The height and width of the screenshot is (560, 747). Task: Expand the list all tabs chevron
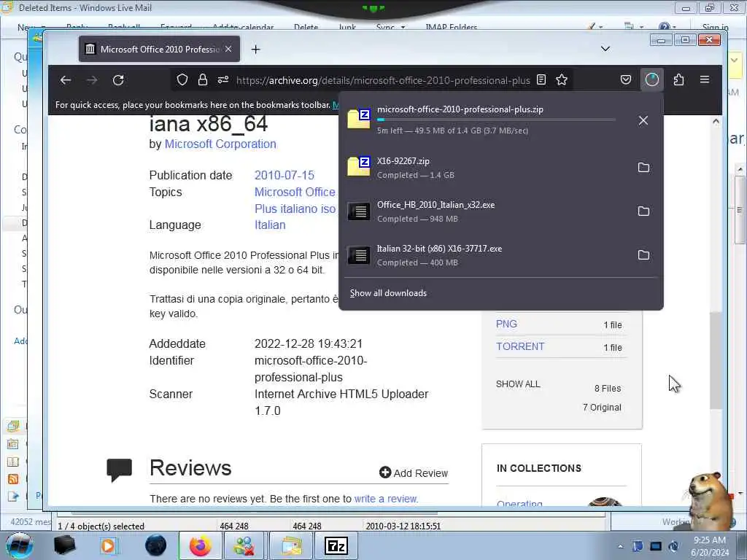coord(605,49)
